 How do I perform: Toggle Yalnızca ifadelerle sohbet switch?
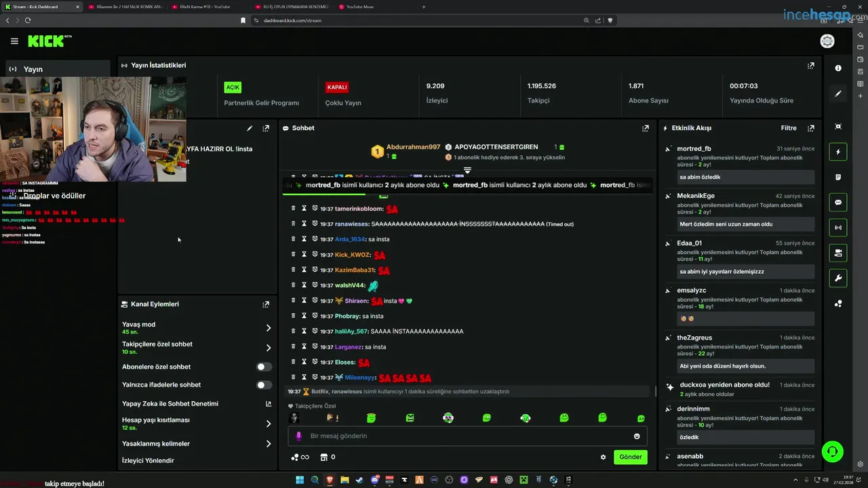[264, 385]
